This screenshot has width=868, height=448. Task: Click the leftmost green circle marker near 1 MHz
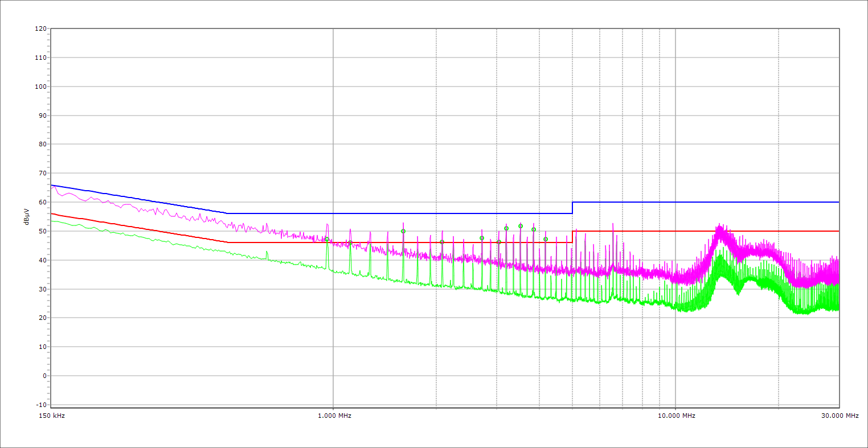[327, 240]
